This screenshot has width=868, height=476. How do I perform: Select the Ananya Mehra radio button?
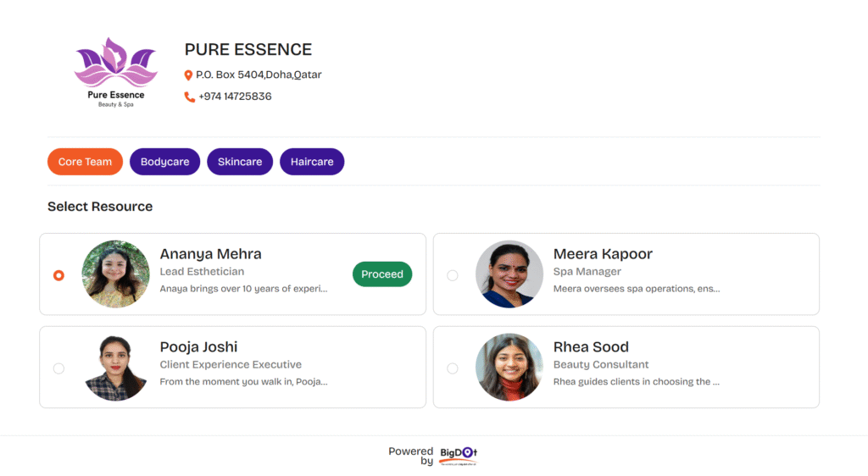pos(58,275)
